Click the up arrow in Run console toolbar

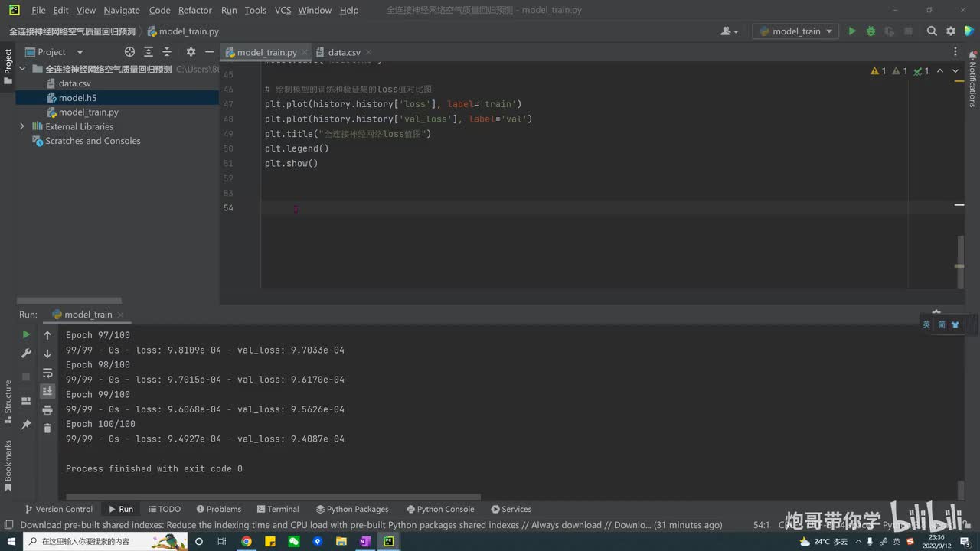point(47,335)
